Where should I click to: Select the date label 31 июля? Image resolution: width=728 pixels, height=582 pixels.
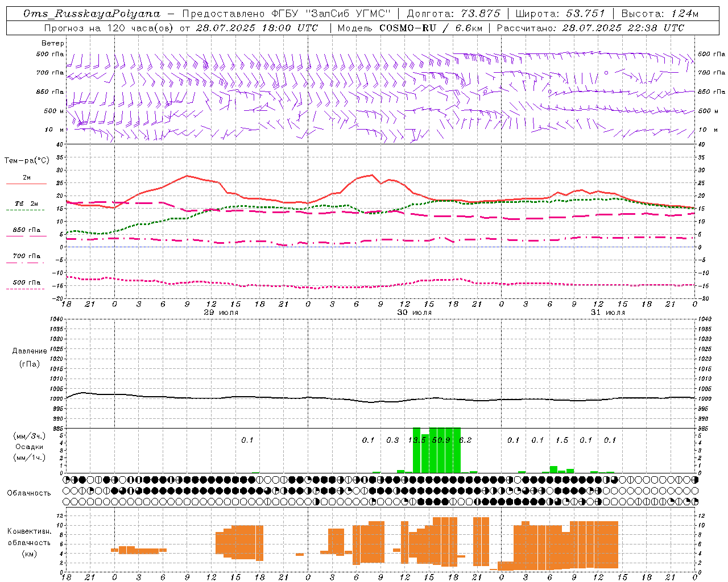(608, 312)
